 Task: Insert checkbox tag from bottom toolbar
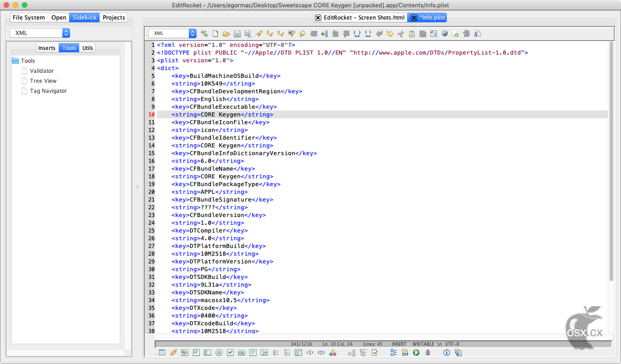point(230,353)
